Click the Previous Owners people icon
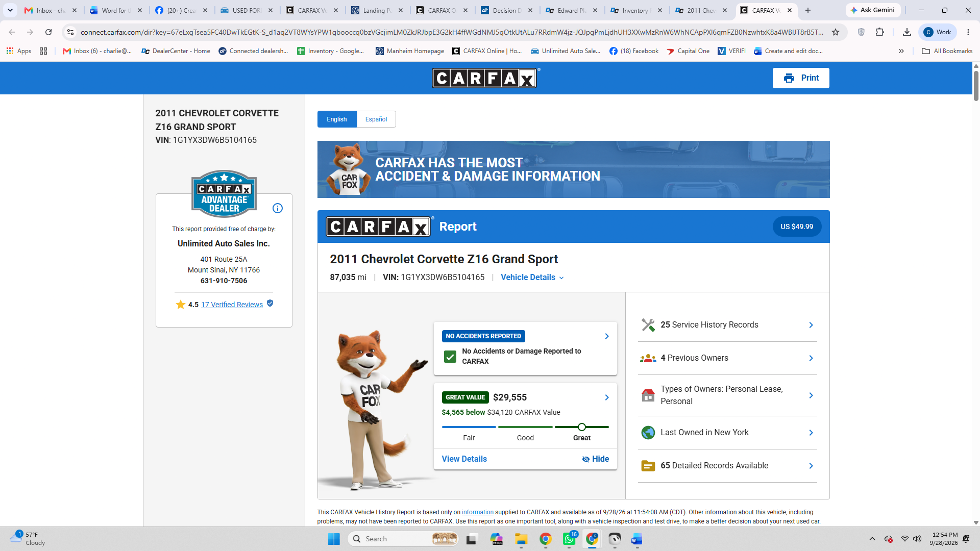 point(648,358)
